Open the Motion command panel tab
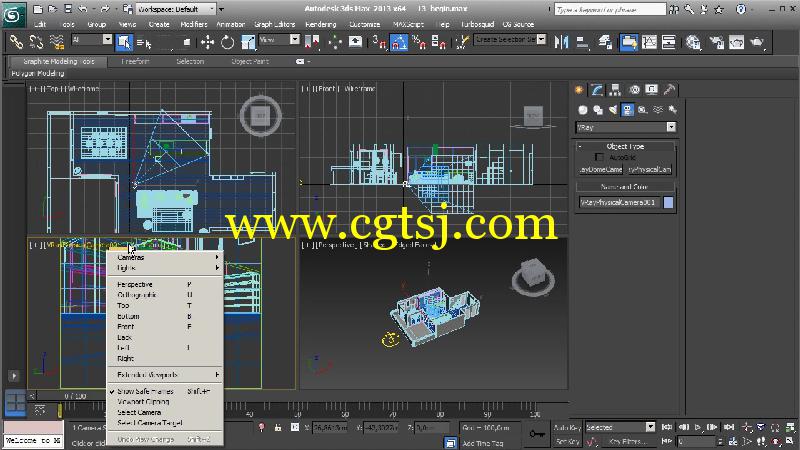This screenshot has height=450, width=800. point(634,90)
